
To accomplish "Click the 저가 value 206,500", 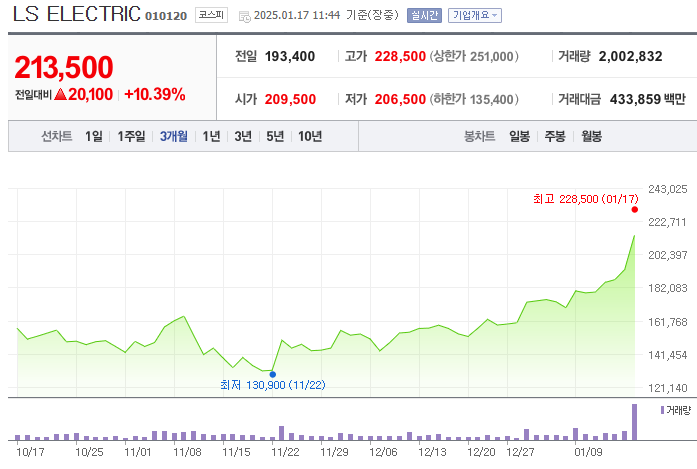I will click(x=400, y=99).
